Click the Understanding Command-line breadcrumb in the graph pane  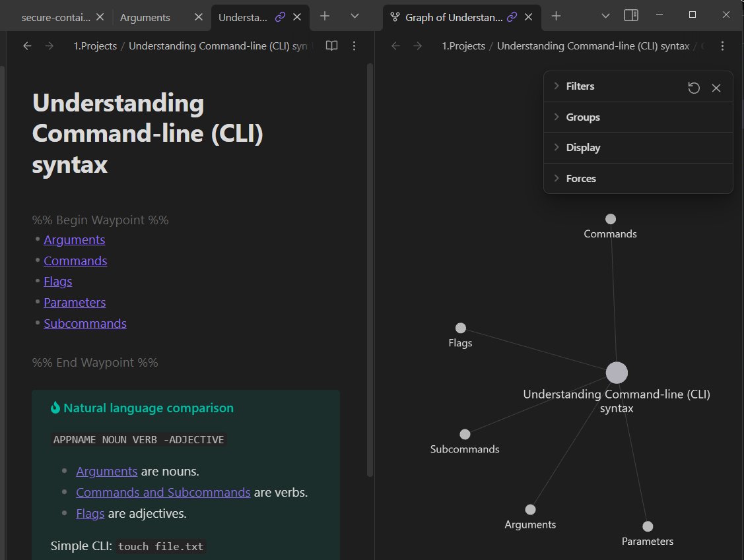(593, 46)
